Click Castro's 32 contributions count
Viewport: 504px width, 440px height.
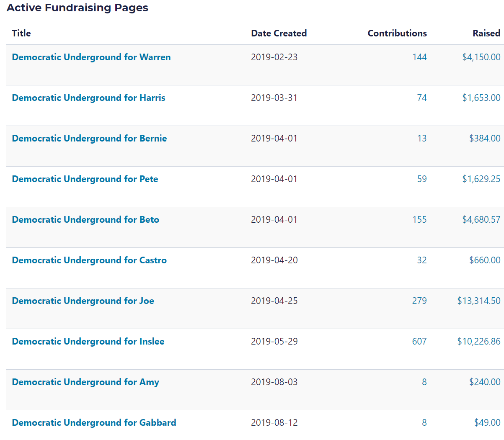[x=421, y=260]
